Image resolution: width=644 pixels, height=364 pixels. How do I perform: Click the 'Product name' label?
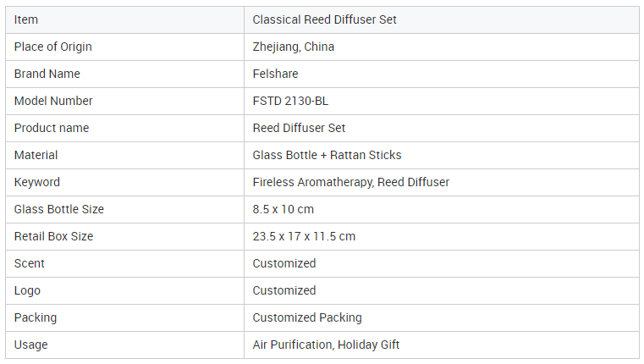52,128
